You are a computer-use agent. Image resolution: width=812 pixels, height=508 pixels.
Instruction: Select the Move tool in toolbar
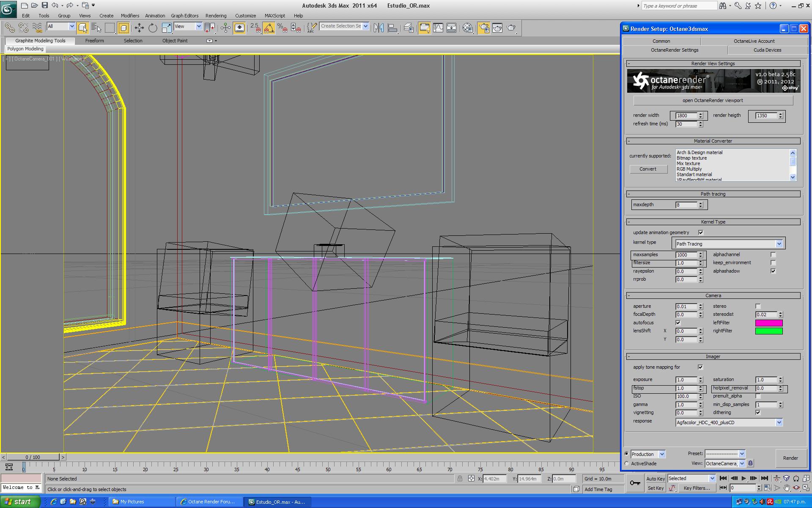point(139,28)
